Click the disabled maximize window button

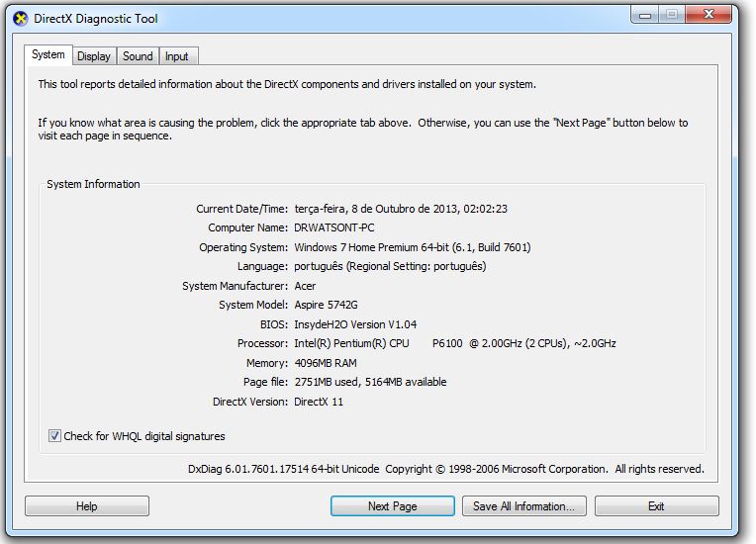pyautogui.click(x=672, y=15)
